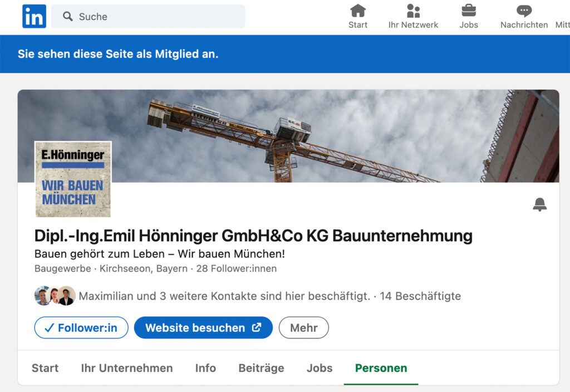Focus the Suche search field
Image resolution: width=570 pixels, height=392 pixels.
148,16
